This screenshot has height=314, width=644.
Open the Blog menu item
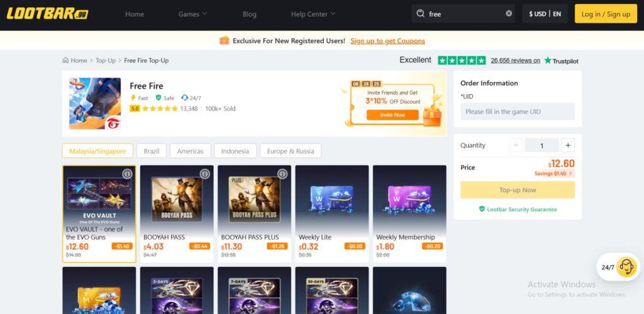pyautogui.click(x=249, y=14)
